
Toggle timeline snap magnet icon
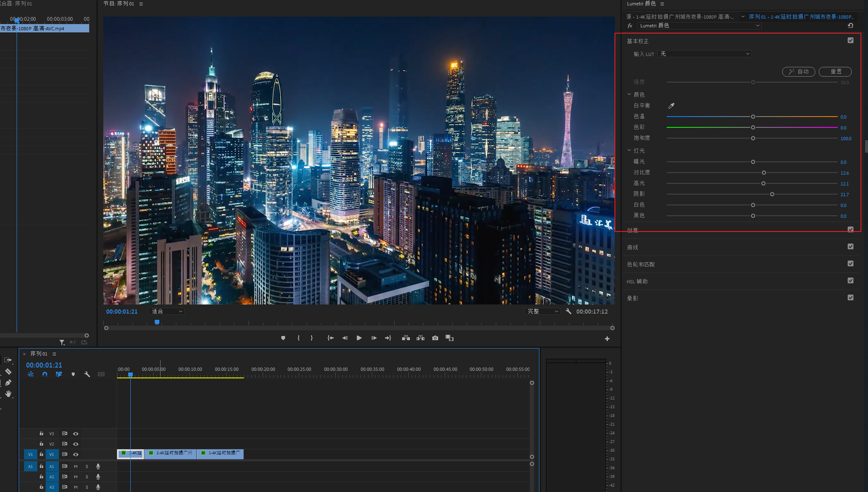[x=45, y=374]
